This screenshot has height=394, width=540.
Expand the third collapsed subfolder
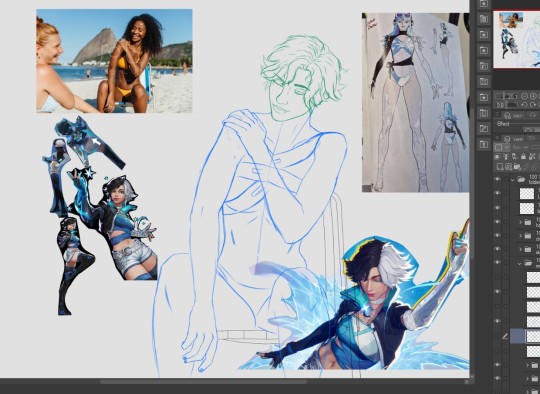(520, 249)
